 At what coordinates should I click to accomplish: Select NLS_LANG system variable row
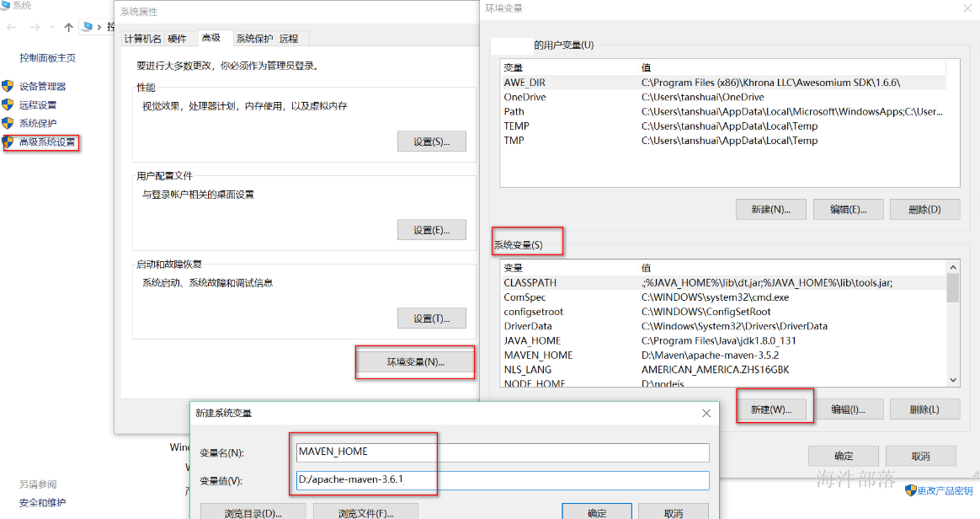[x=724, y=369]
